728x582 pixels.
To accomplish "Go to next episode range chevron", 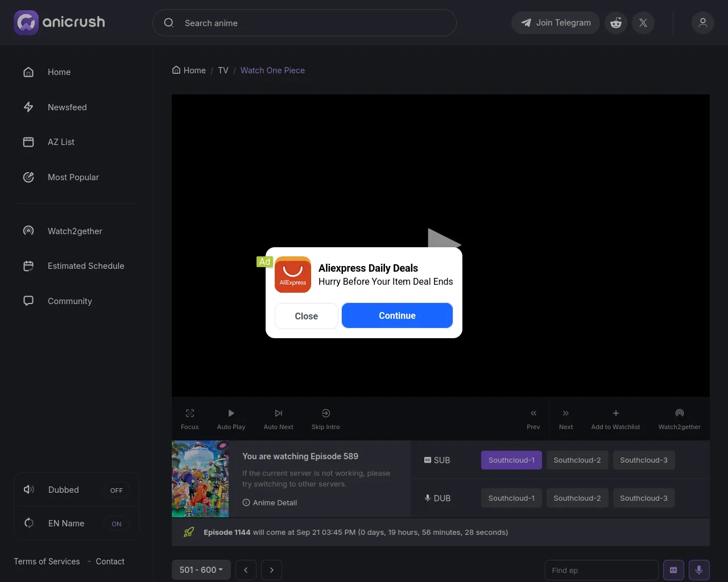I will [272, 569].
